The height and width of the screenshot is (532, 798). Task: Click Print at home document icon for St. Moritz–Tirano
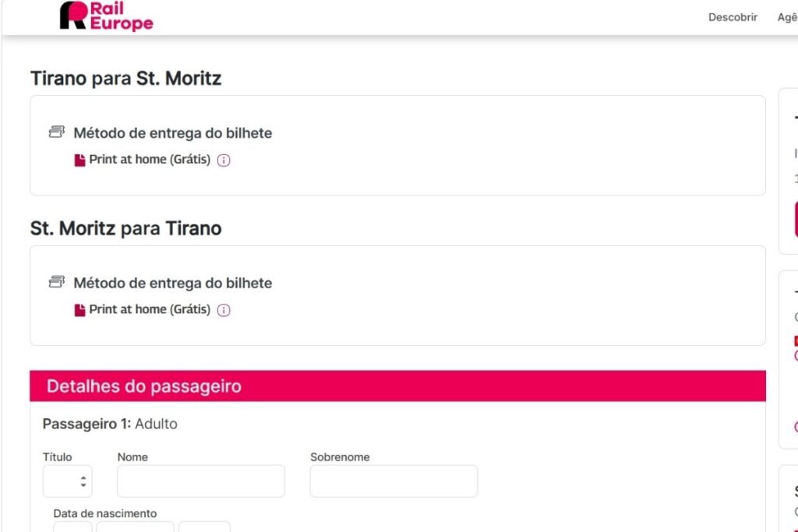(x=79, y=310)
